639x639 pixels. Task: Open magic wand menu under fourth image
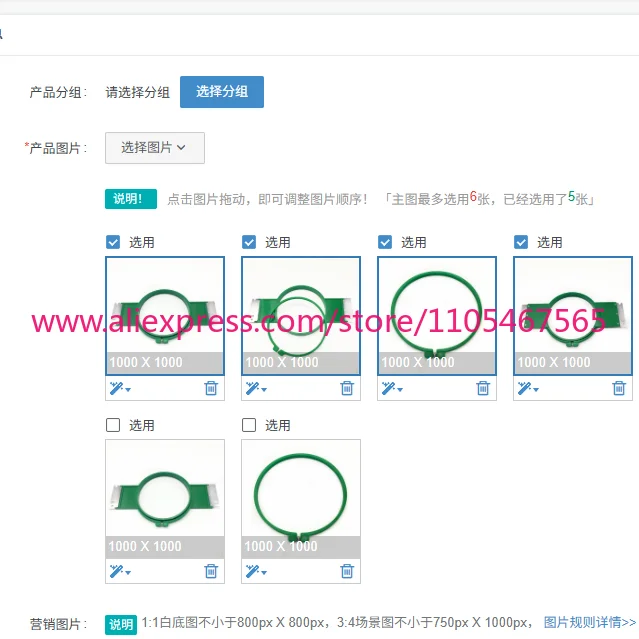(x=528, y=388)
